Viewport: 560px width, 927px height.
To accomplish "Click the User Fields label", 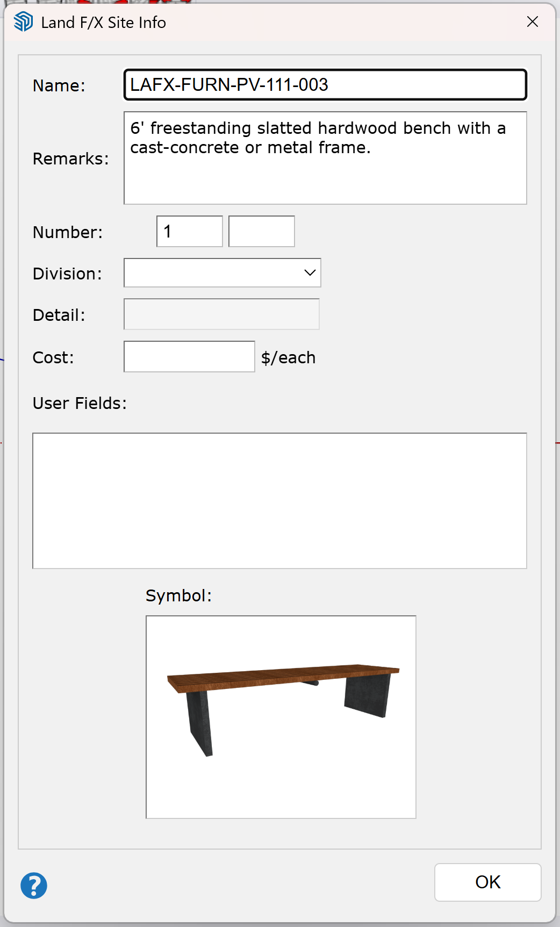I will click(80, 404).
